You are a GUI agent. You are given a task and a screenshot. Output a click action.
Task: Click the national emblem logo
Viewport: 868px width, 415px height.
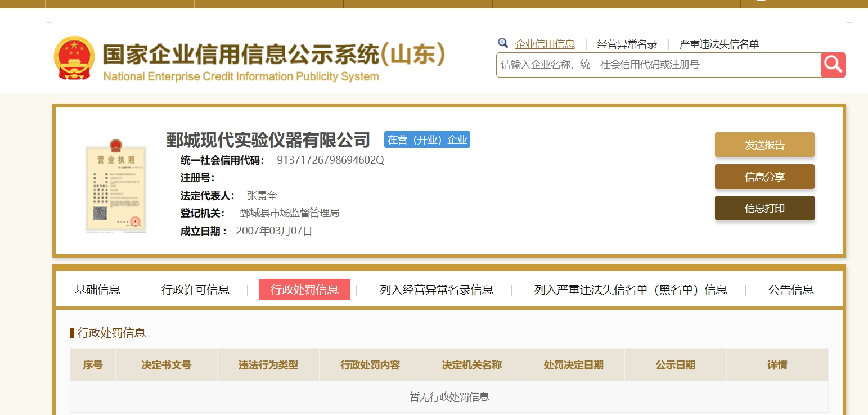pos(74,59)
